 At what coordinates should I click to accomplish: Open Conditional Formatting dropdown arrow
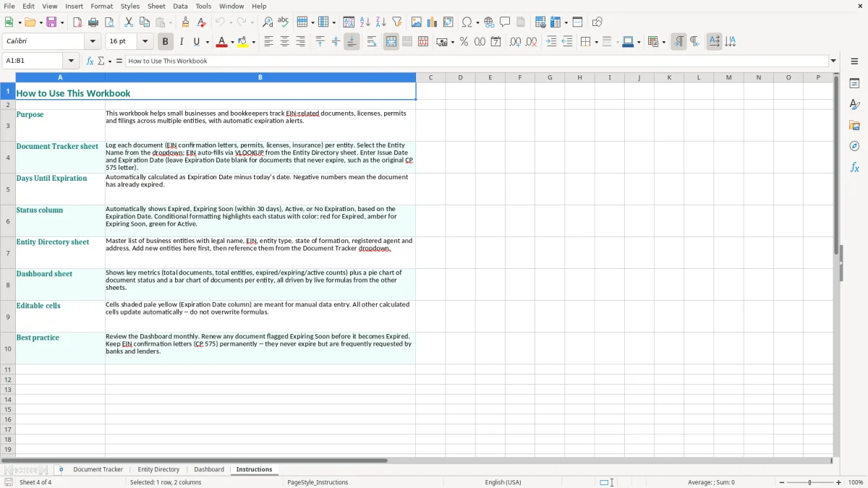(x=663, y=42)
